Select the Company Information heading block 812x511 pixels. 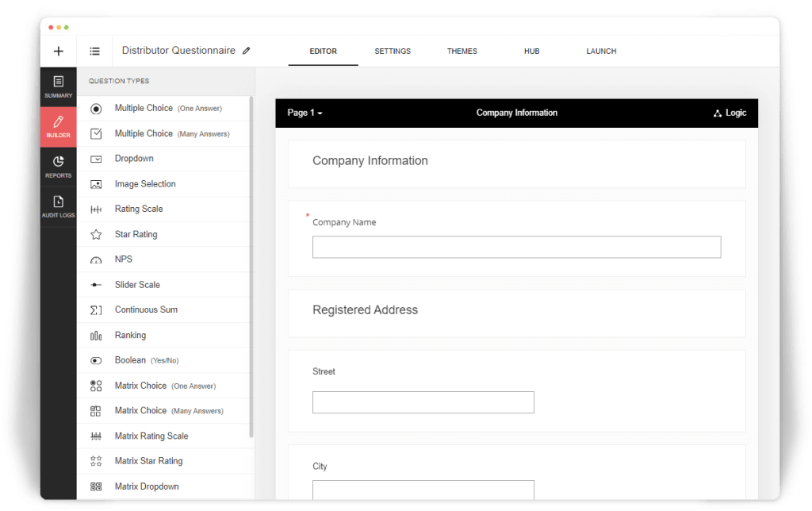pos(516,163)
